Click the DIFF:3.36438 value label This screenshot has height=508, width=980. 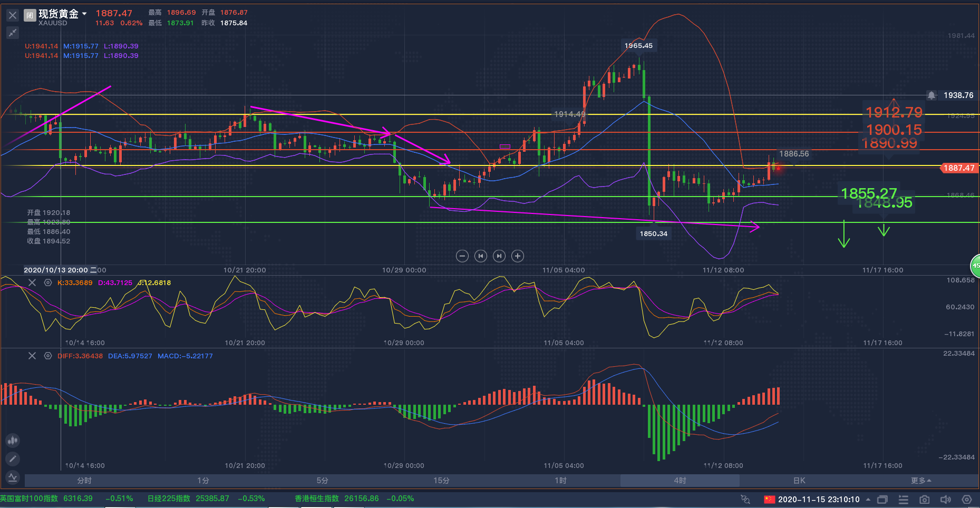pos(80,356)
